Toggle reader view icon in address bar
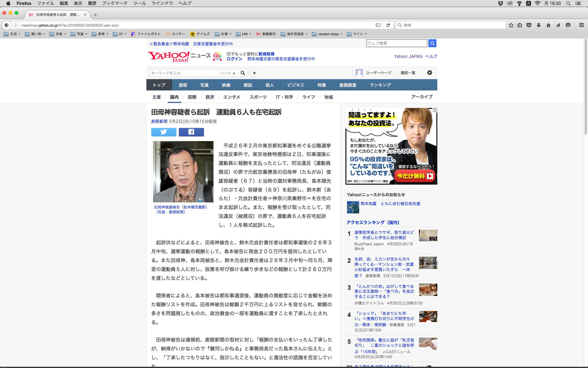 coord(378,25)
